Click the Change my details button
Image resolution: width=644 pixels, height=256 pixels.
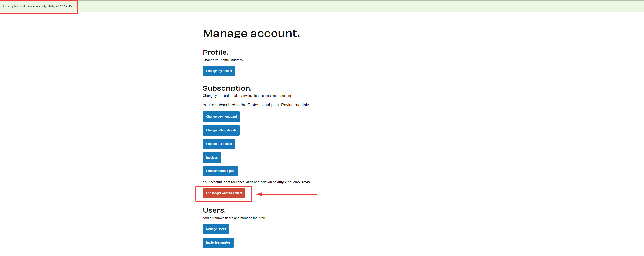tap(219, 71)
